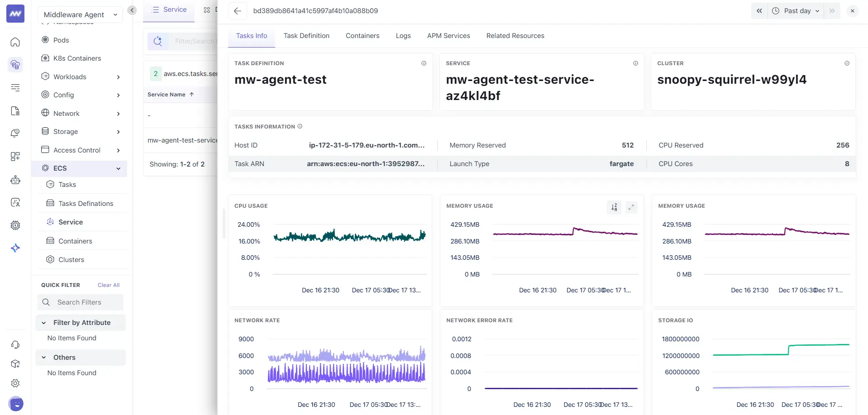
Task: Open the APM Services tab
Action: (x=448, y=36)
